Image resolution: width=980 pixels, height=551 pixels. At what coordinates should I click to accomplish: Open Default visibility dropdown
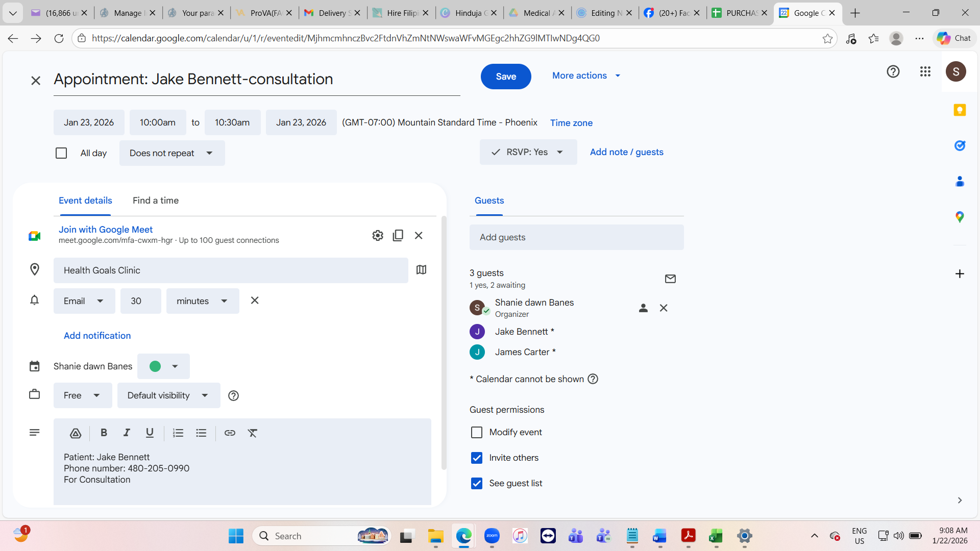click(x=168, y=395)
